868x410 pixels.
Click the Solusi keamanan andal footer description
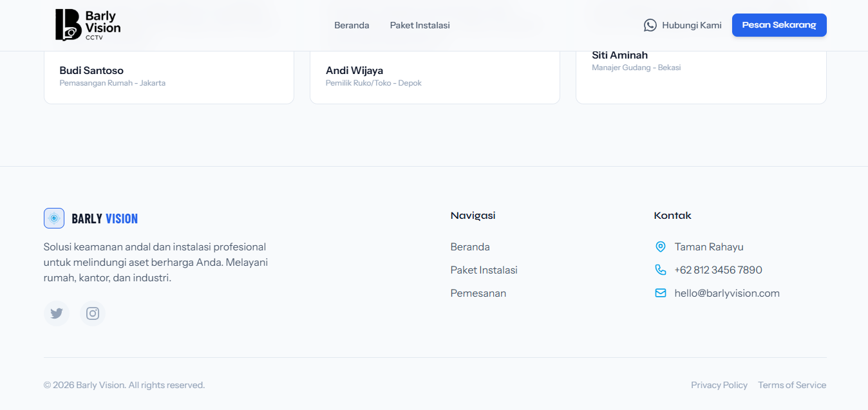click(156, 263)
